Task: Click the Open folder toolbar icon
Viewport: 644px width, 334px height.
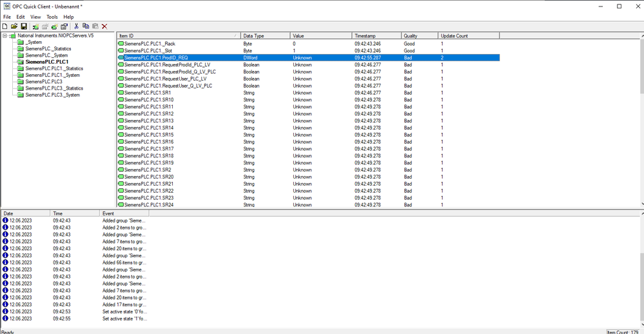Action: pos(14,26)
